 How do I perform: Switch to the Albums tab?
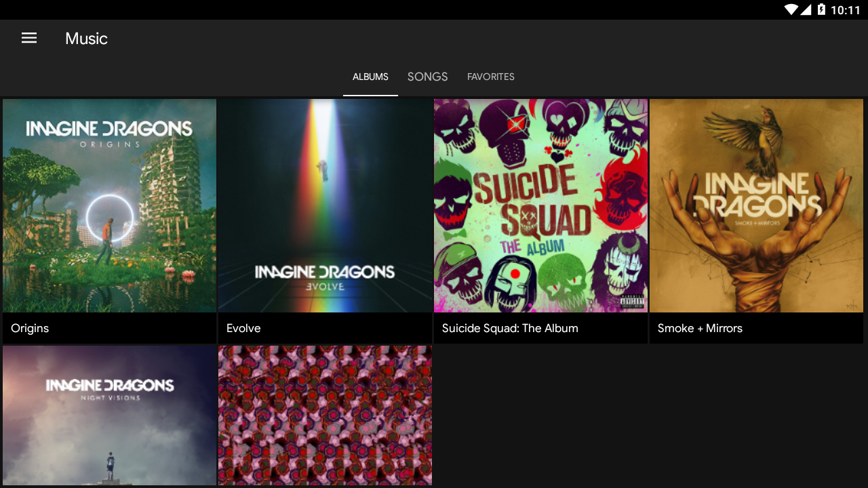tap(370, 77)
